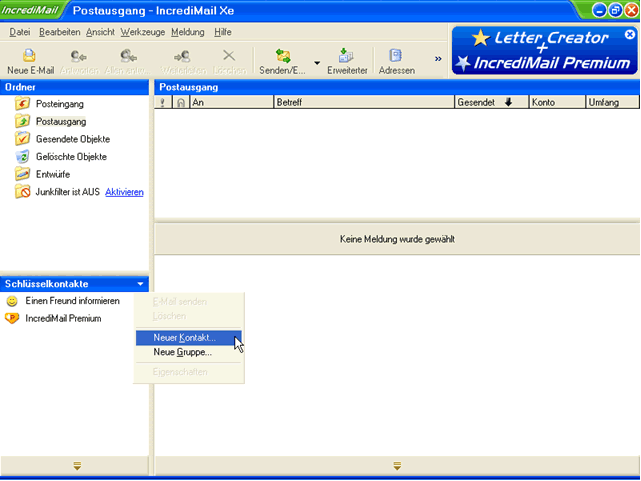Collapse the preview pane bottom arrow

tap(397, 465)
